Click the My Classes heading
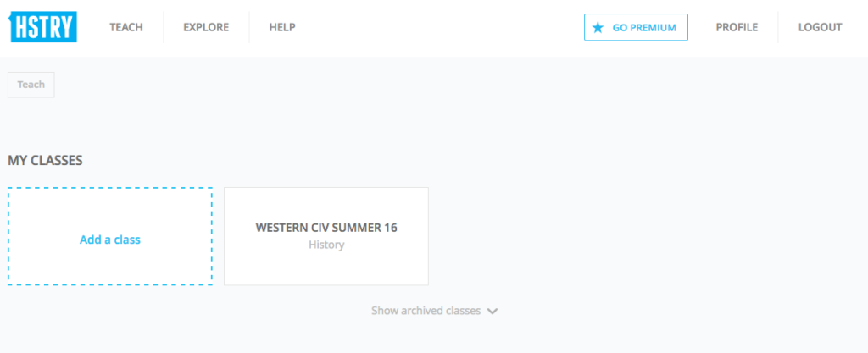This screenshot has width=868, height=353. [45, 160]
